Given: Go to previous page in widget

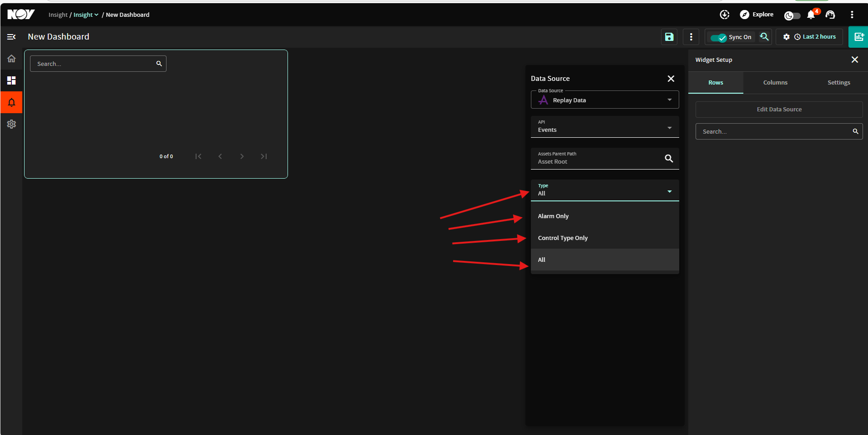Looking at the screenshot, I should 220,156.
